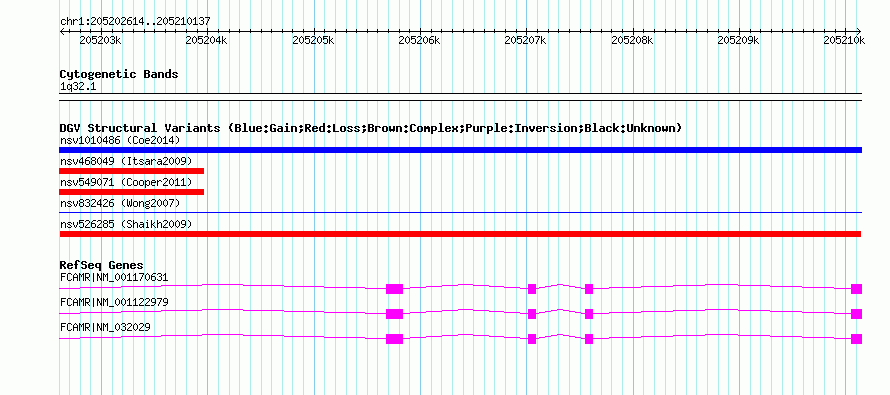Click the 205208k ruler label
Screen dimensions: 890x395
coord(632,40)
